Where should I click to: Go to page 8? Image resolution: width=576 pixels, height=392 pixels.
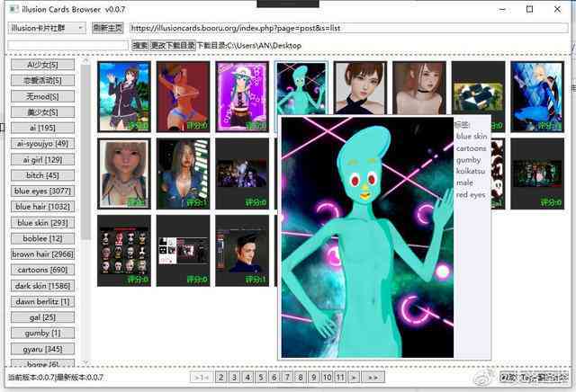(301, 377)
